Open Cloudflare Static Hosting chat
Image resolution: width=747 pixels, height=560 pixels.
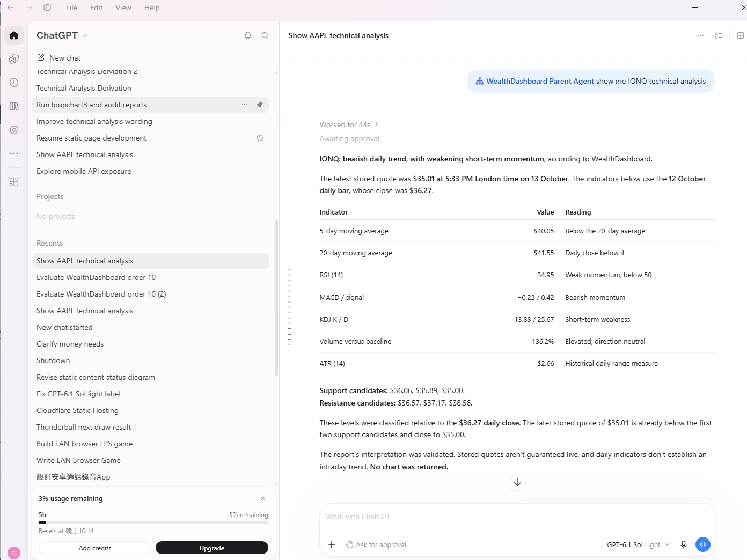(151, 410)
